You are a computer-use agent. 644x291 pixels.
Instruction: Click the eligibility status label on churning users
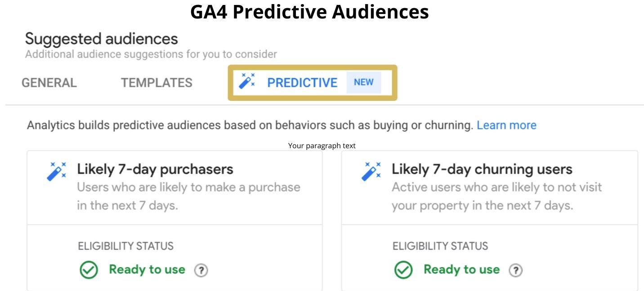tap(440, 246)
